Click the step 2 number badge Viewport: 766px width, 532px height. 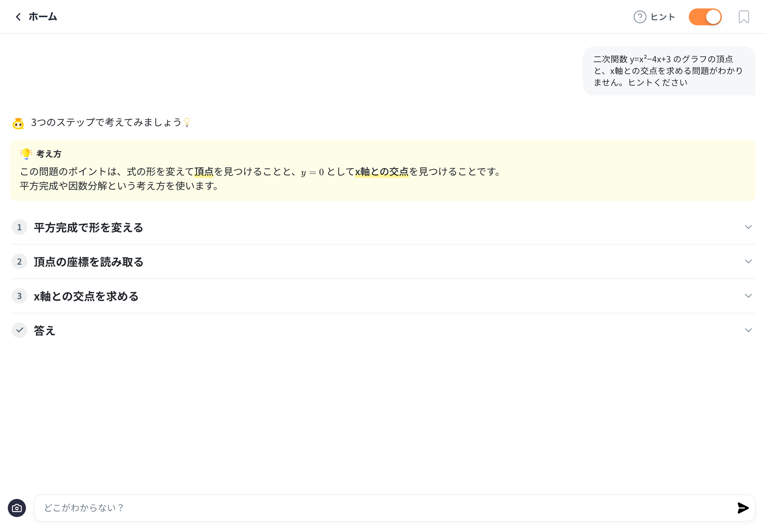[x=19, y=262]
